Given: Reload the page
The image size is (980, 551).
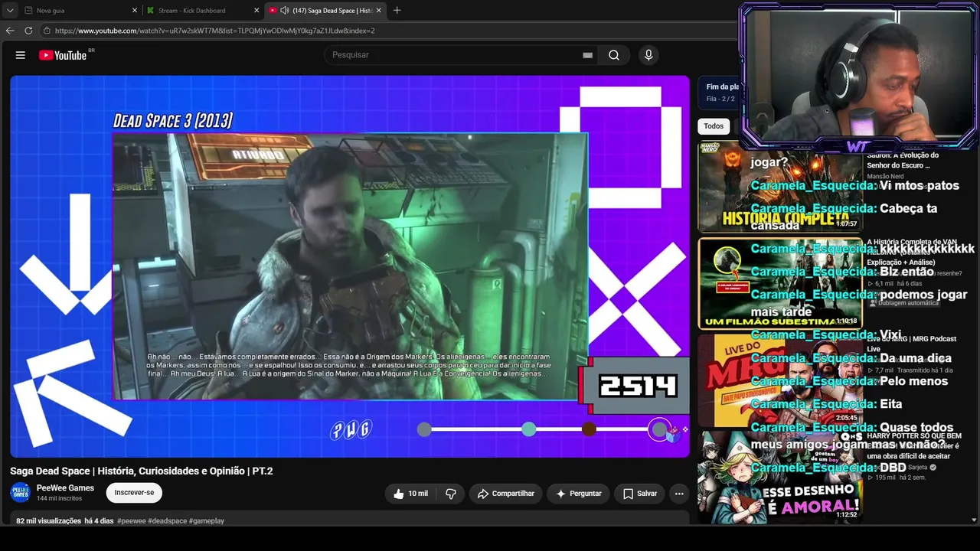Looking at the screenshot, I should (28, 31).
